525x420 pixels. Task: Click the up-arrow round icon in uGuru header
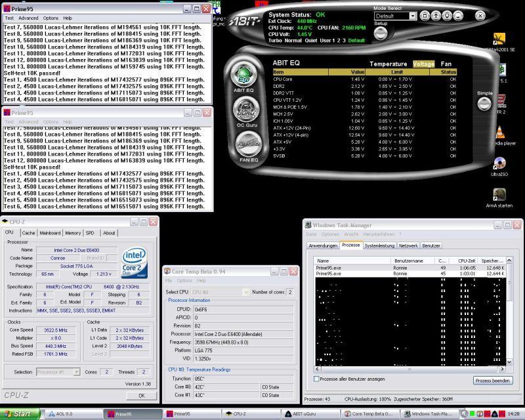(x=436, y=16)
